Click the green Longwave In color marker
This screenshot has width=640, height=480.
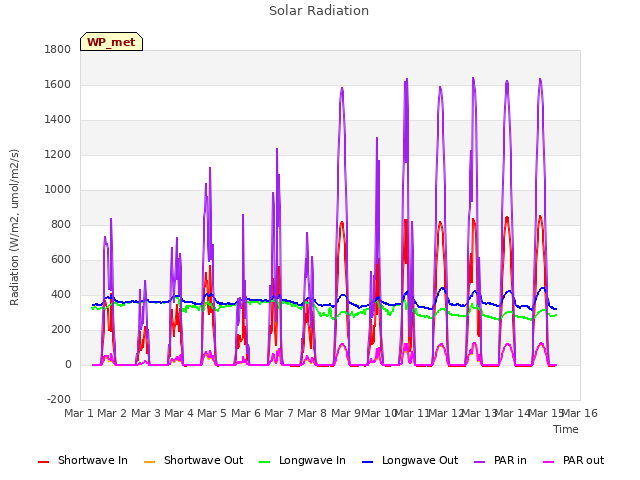pyautogui.click(x=264, y=462)
